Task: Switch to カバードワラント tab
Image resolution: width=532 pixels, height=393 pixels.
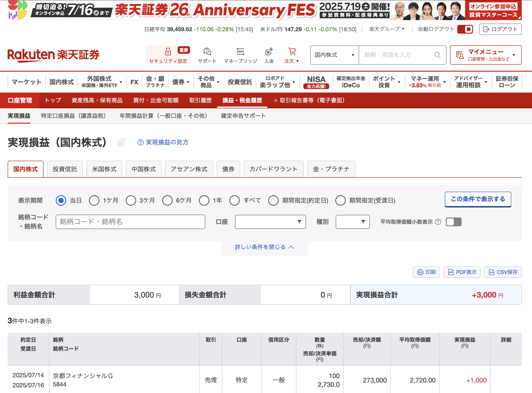Action: click(273, 169)
